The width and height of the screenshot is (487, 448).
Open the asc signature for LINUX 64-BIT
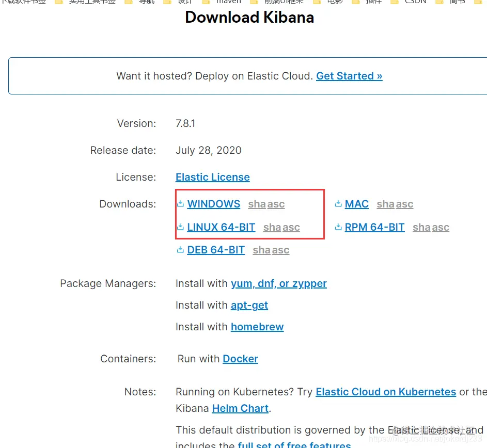291,227
